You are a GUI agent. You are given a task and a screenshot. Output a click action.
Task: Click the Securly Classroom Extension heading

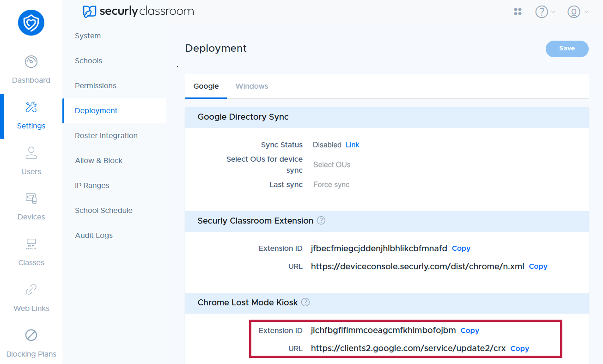point(256,221)
